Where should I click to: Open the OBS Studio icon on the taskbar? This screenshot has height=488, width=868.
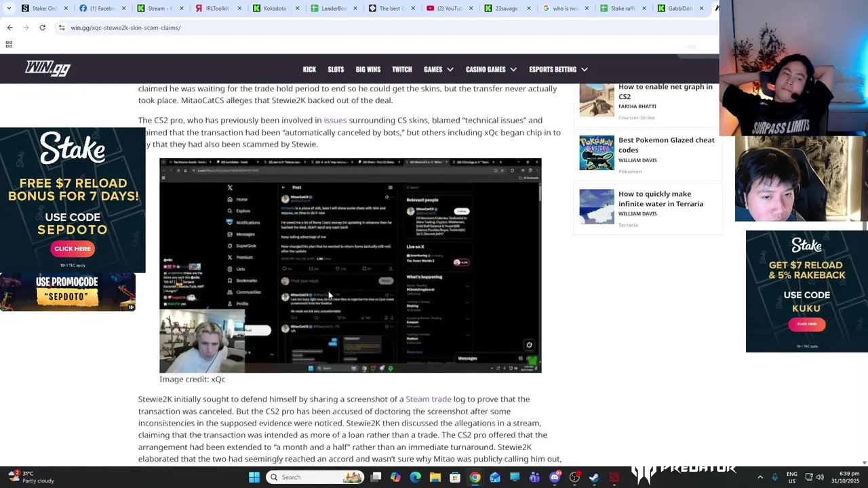[x=574, y=477]
